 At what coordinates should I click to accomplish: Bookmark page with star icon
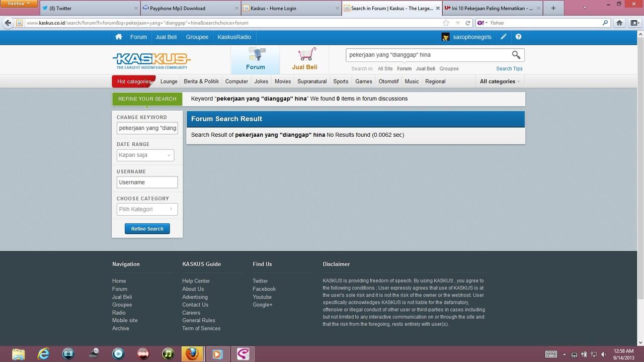click(x=446, y=23)
